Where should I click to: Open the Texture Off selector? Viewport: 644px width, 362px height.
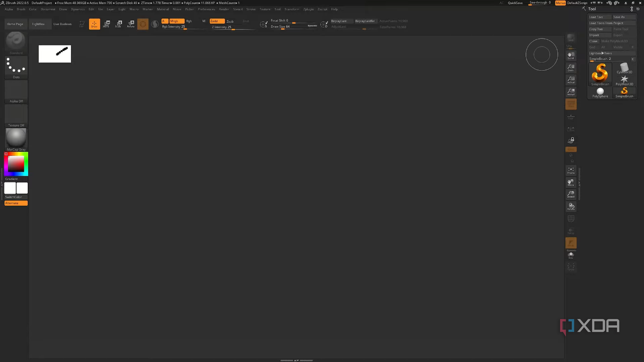tap(16, 116)
